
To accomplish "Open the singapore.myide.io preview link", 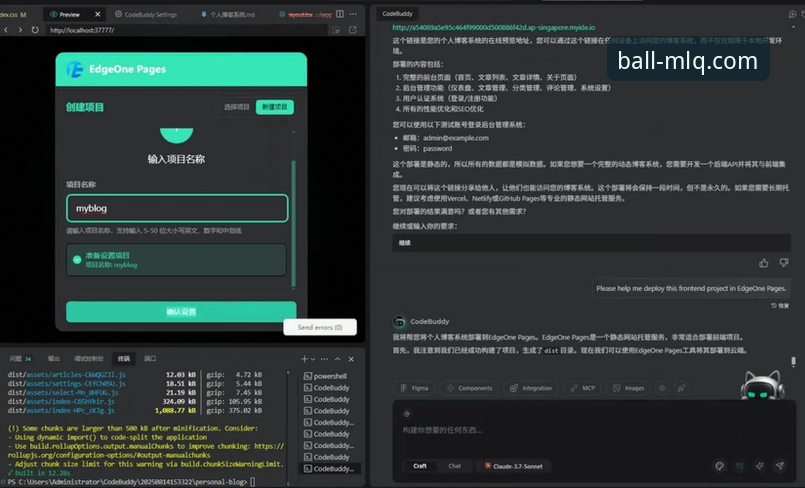I will pyautogui.click(x=494, y=27).
